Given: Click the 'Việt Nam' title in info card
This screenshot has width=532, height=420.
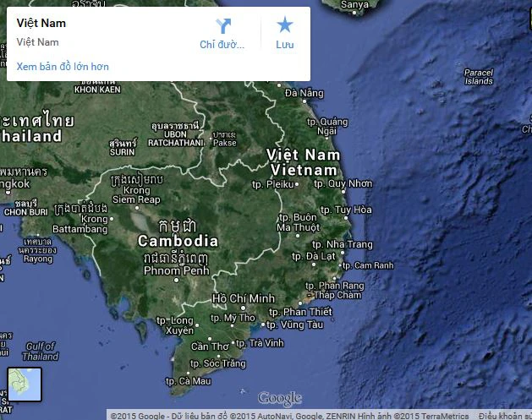Looking at the screenshot, I should click(x=41, y=23).
